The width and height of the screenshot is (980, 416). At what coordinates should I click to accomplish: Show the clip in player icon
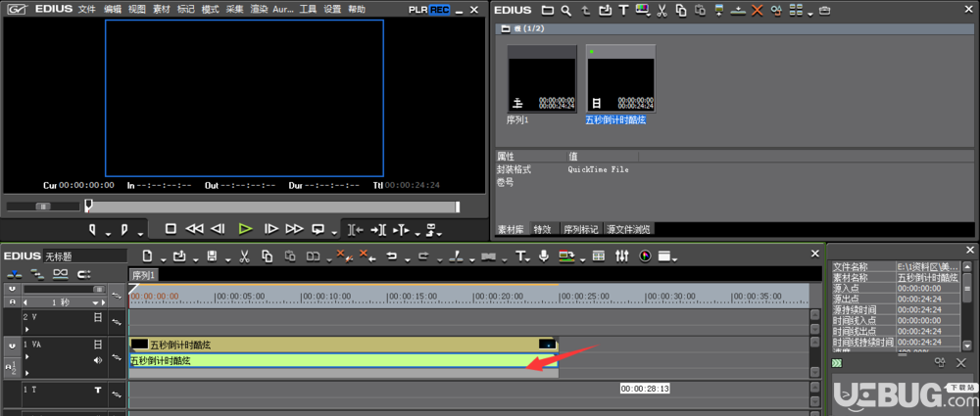pos(719,10)
